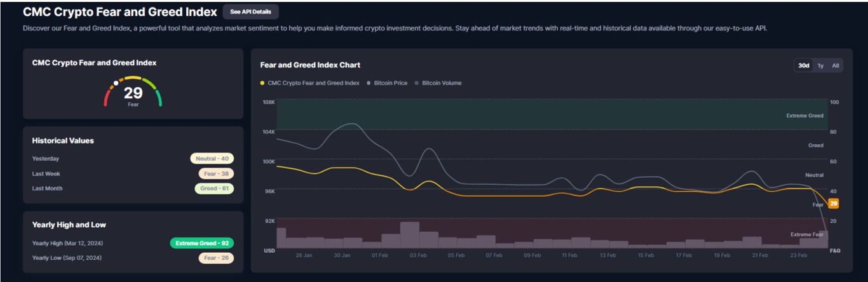Click the Fear - 38 last week badge

click(x=216, y=173)
